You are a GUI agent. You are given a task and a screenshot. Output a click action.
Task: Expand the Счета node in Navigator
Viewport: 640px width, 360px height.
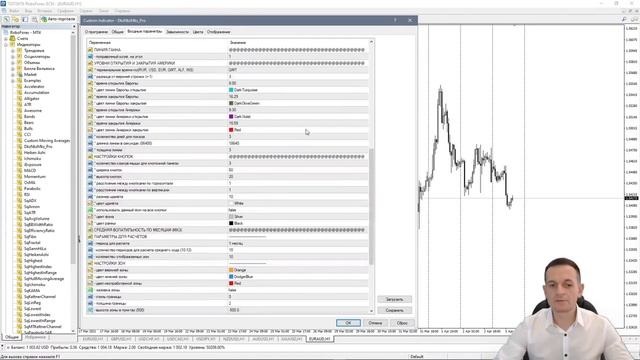point(6,38)
